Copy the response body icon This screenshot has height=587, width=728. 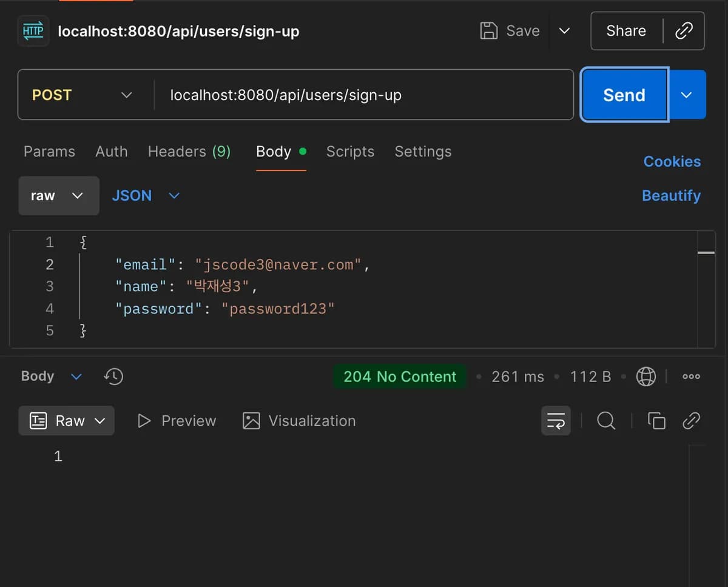pyautogui.click(x=656, y=421)
